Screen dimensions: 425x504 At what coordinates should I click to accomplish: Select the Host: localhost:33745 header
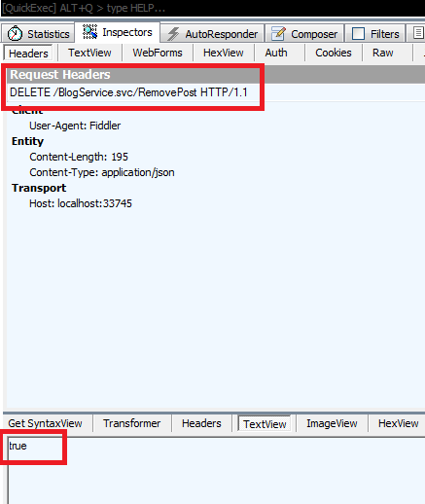[x=81, y=203]
